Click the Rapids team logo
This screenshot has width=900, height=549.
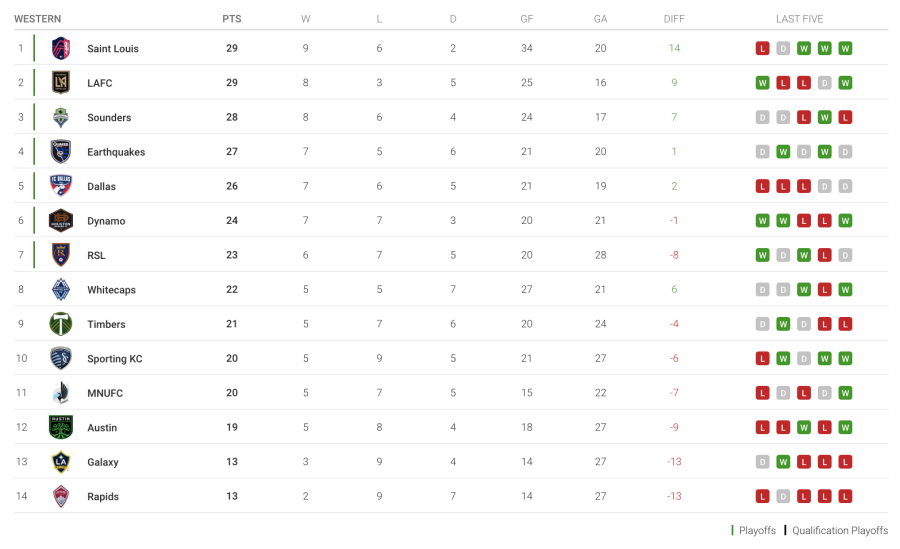(x=61, y=496)
